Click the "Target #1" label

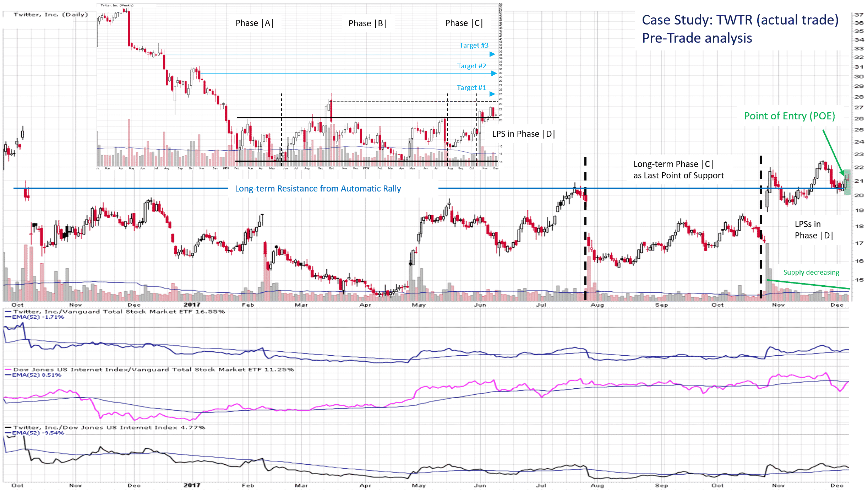pyautogui.click(x=471, y=87)
